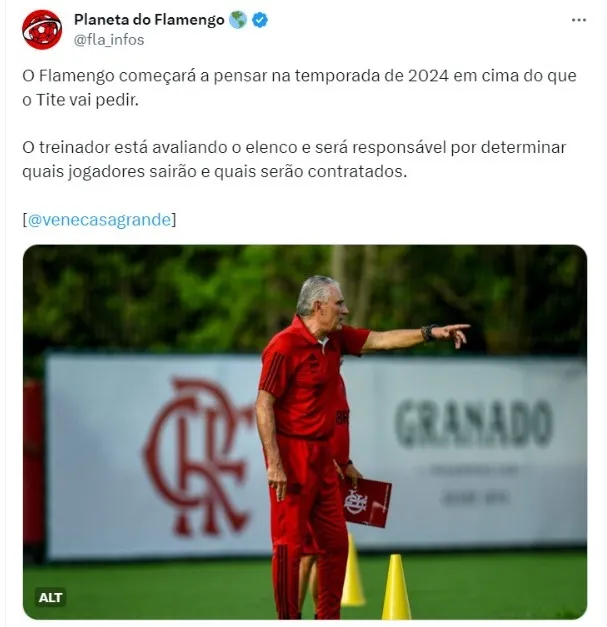This screenshot has width=607, height=627.
Task: Open the Planeta do Flamengo display name
Action: coord(149,20)
